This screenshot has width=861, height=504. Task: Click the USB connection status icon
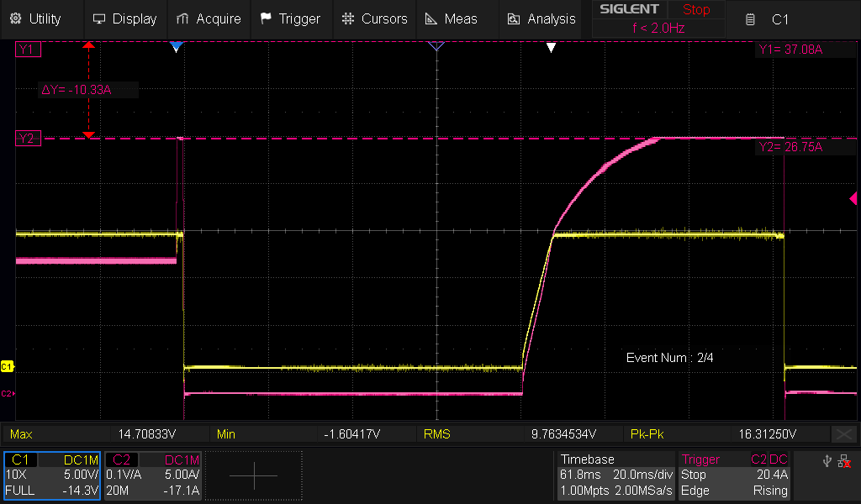coord(827,461)
